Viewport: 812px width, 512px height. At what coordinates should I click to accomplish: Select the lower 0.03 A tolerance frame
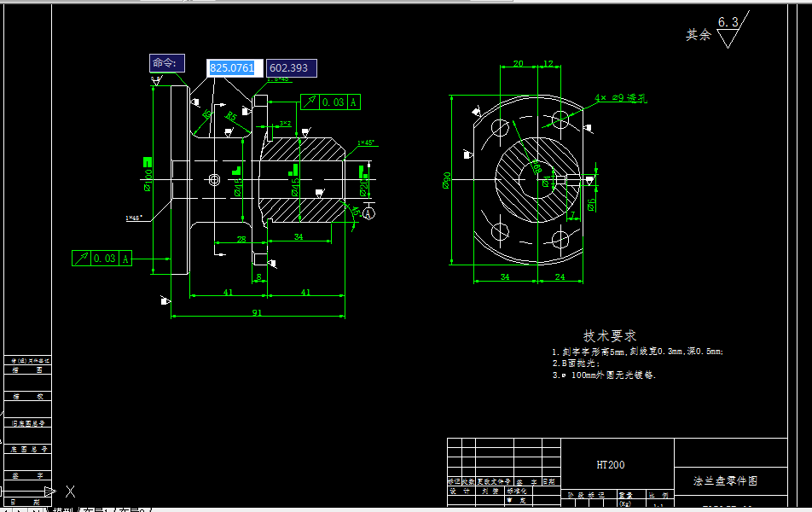coord(100,258)
